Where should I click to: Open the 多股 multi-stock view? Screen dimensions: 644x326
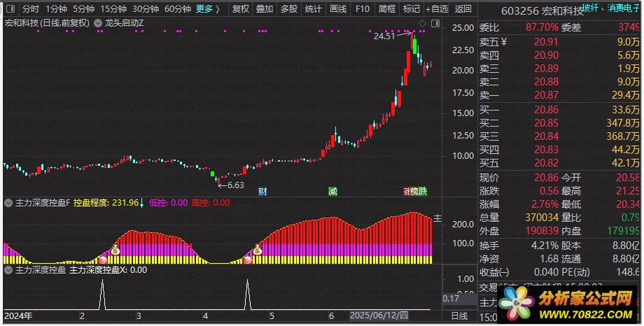[288, 8]
